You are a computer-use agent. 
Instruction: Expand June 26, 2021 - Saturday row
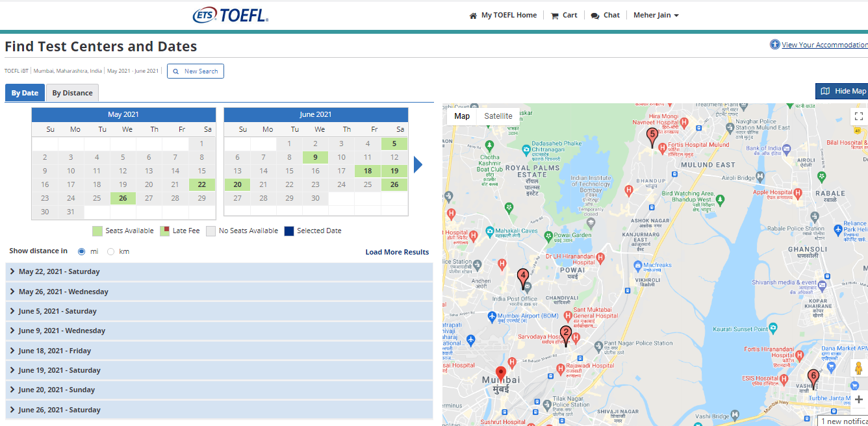click(219, 410)
